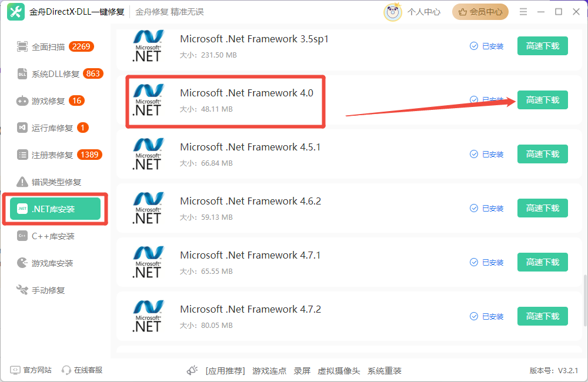The height and width of the screenshot is (382, 588).
Task: Contact 在线客服 online support
Action: [88, 370]
